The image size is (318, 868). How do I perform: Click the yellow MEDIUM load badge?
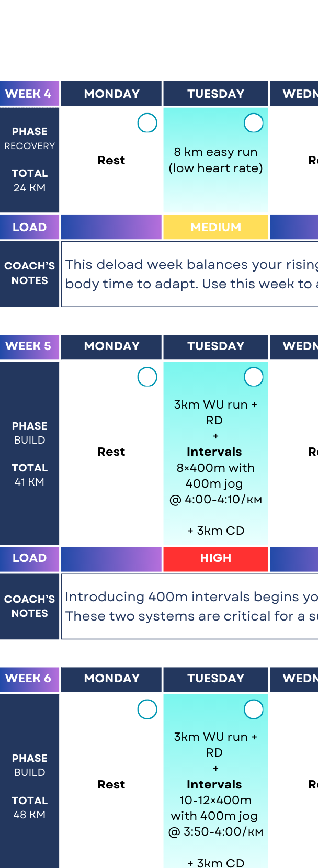[x=215, y=227]
